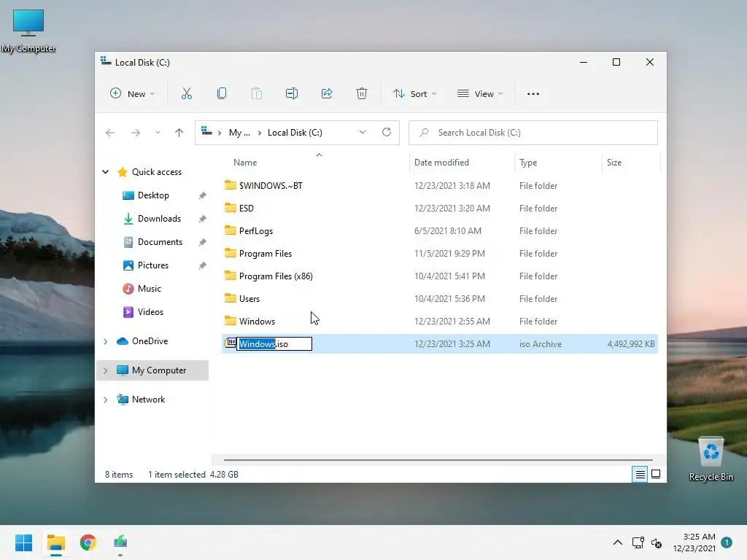Unpin Downloads using its pin icon
Image resolution: width=747 pixels, height=560 pixels.
(203, 219)
